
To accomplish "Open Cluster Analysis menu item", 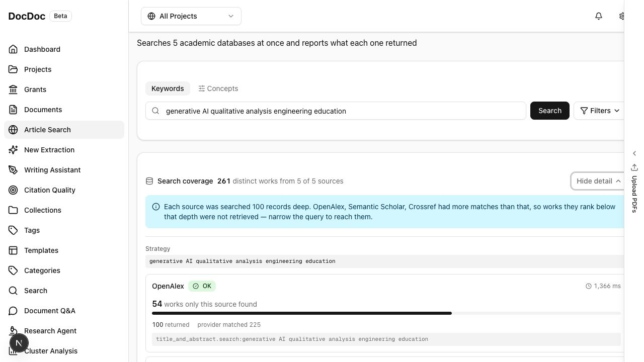I will (64, 351).
